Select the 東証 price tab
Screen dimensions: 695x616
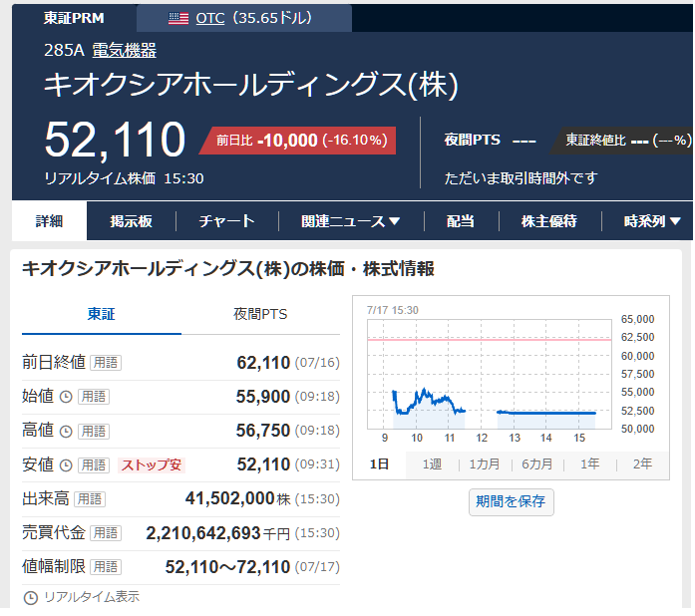tap(102, 315)
